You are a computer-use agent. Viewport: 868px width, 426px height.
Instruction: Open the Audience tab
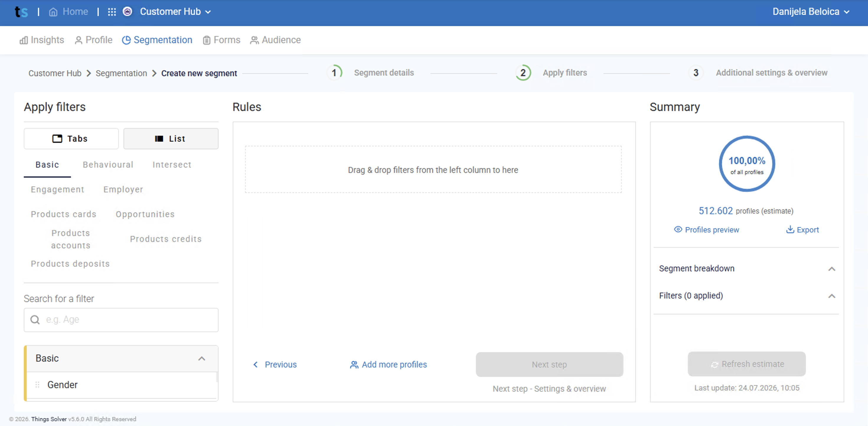pos(275,40)
